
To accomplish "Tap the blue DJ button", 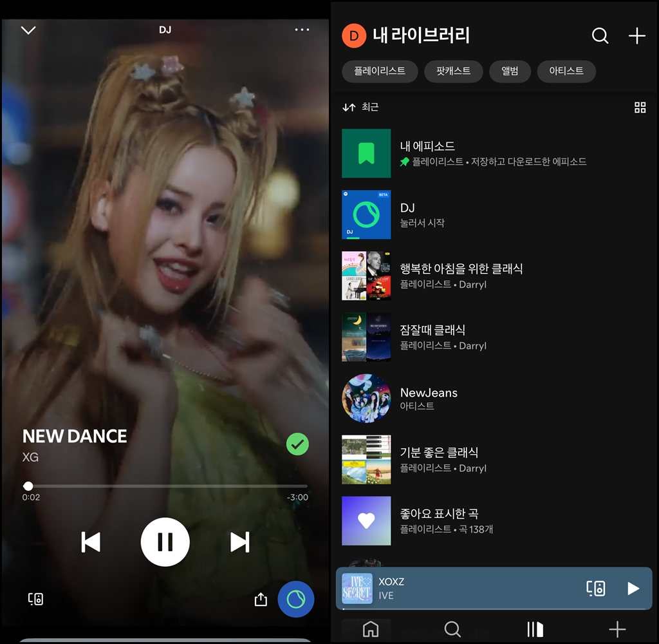I will 296,599.
